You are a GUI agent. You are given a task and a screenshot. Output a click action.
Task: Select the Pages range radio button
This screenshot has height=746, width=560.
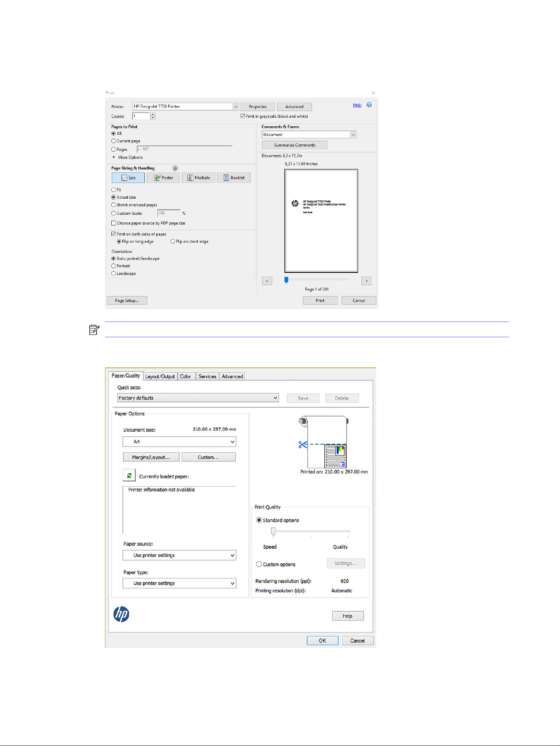(113, 150)
